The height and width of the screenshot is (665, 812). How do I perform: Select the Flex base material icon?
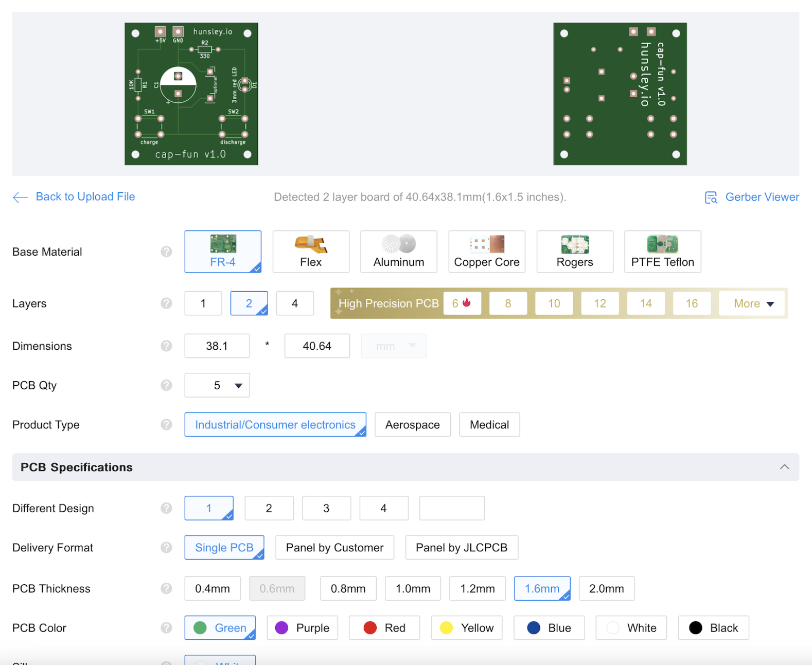[x=311, y=244]
